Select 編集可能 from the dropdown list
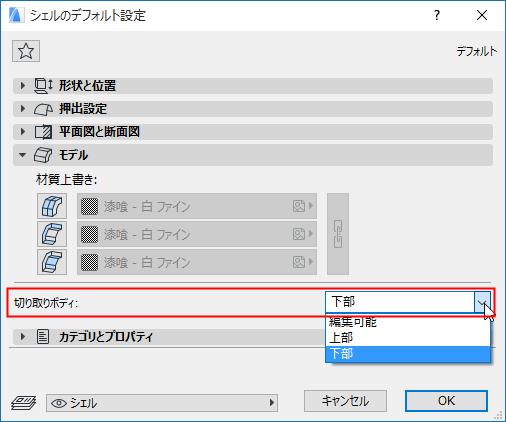This screenshot has height=422, width=506. click(408, 322)
